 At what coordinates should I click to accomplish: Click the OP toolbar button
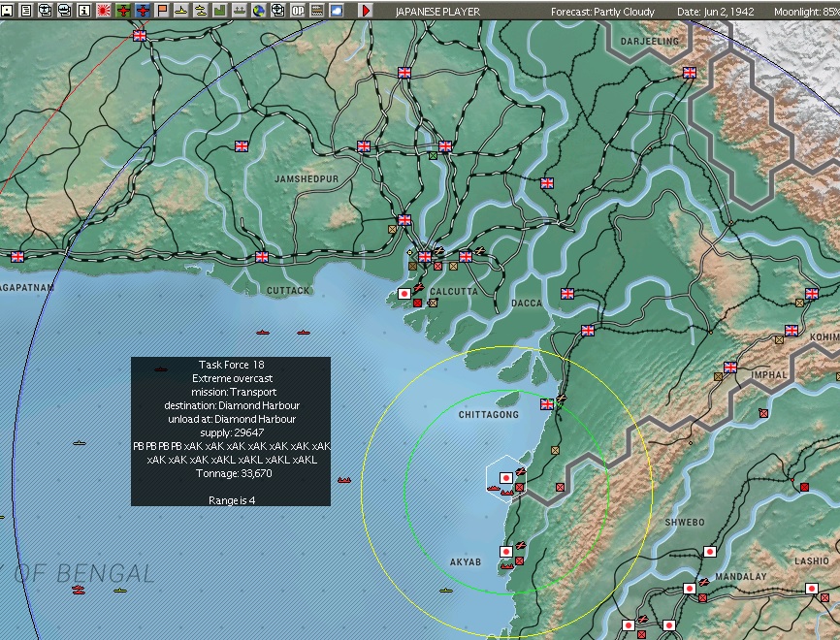(298, 10)
